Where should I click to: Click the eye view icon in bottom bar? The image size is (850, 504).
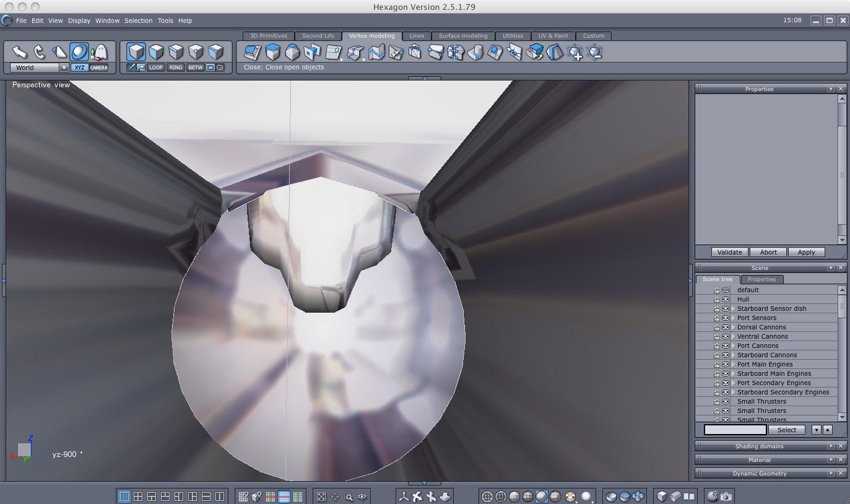pyautogui.click(x=362, y=497)
